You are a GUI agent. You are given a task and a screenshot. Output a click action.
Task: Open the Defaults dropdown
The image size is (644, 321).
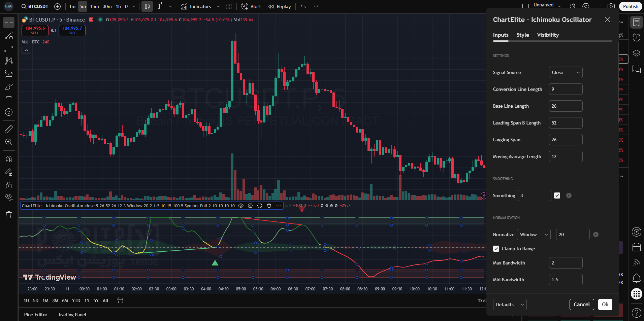510,305
